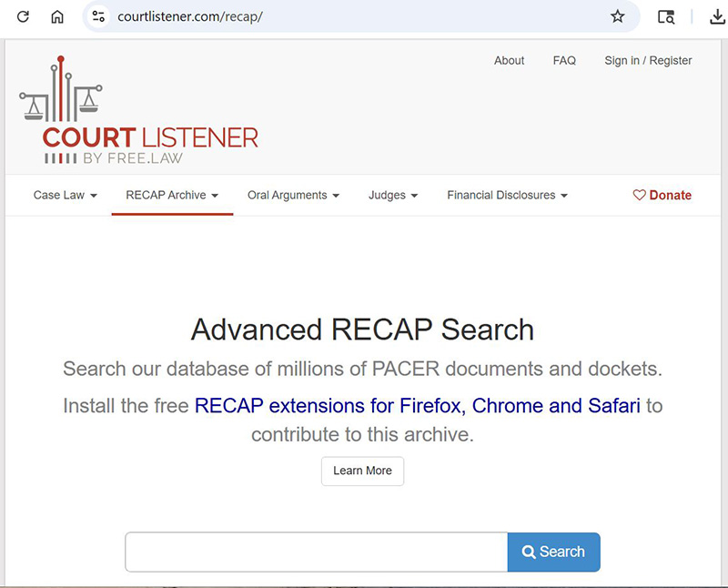
Task: Reload the page with the refresh icon
Action: pyautogui.click(x=22, y=15)
